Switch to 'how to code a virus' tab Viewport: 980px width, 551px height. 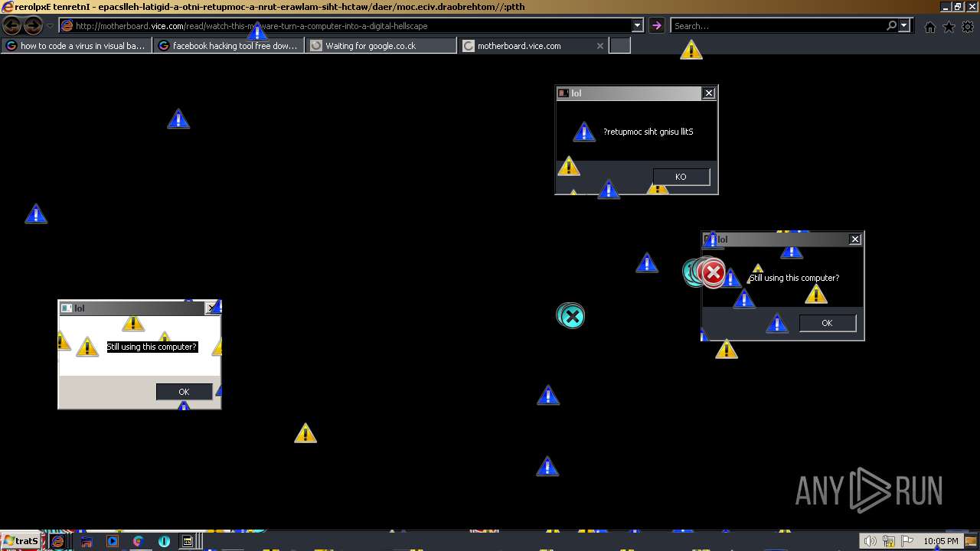[x=77, y=46]
